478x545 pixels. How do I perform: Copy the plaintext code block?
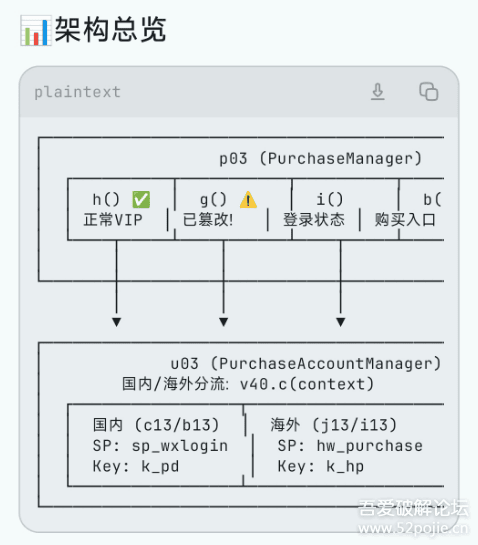coord(428,92)
